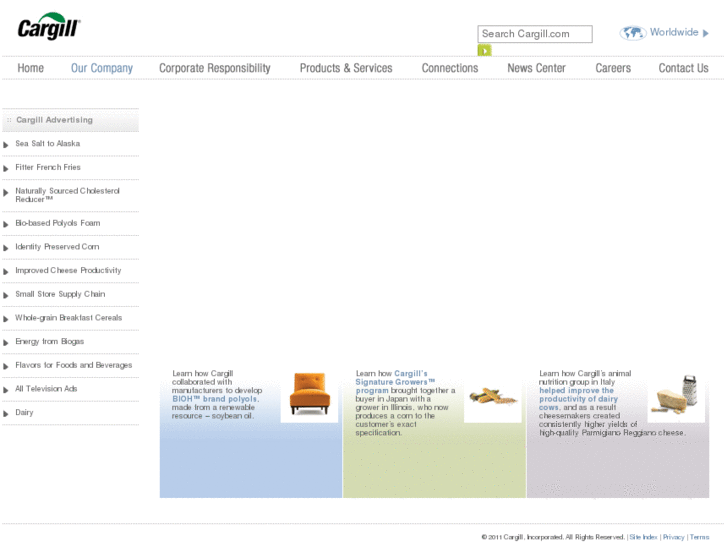Open the Privacy footer link
Screen dimensions: 727x545
tap(673, 537)
